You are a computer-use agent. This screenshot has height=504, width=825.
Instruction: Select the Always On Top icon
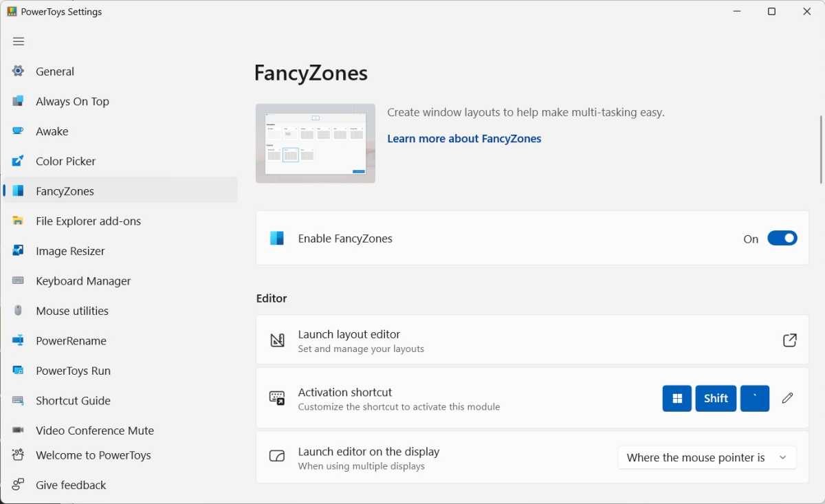[x=19, y=101]
